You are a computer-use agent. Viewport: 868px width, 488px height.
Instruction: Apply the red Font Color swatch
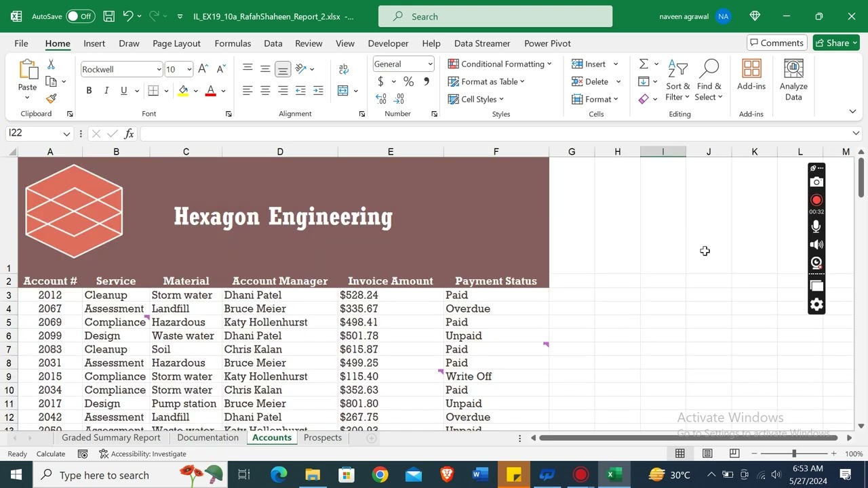(210, 91)
